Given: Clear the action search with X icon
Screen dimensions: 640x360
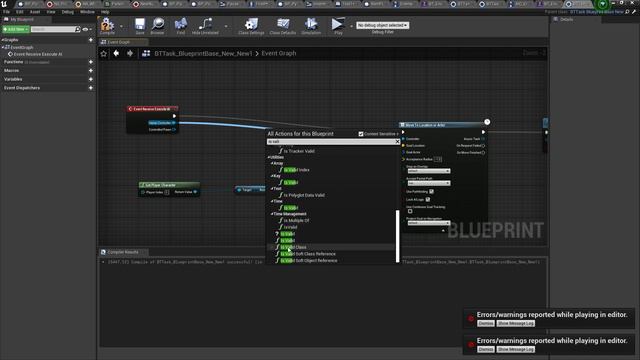Looking at the screenshot, I should (x=397, y=142).
